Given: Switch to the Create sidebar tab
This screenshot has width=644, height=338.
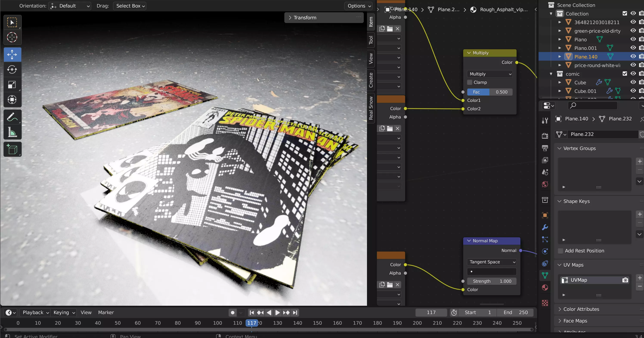Looking at the screenshot, I should click(x=371, y=80).
